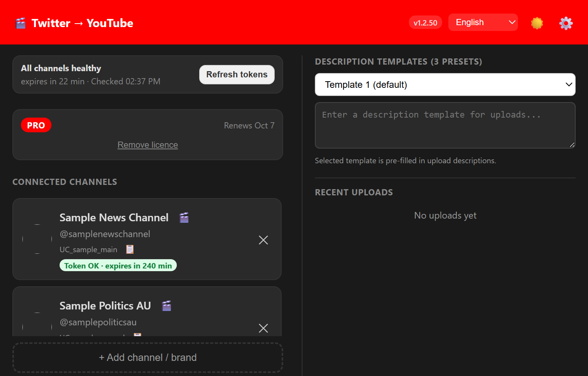Open the English language dropdown
The height and width of the screenshot is (376, 588).
483,22
